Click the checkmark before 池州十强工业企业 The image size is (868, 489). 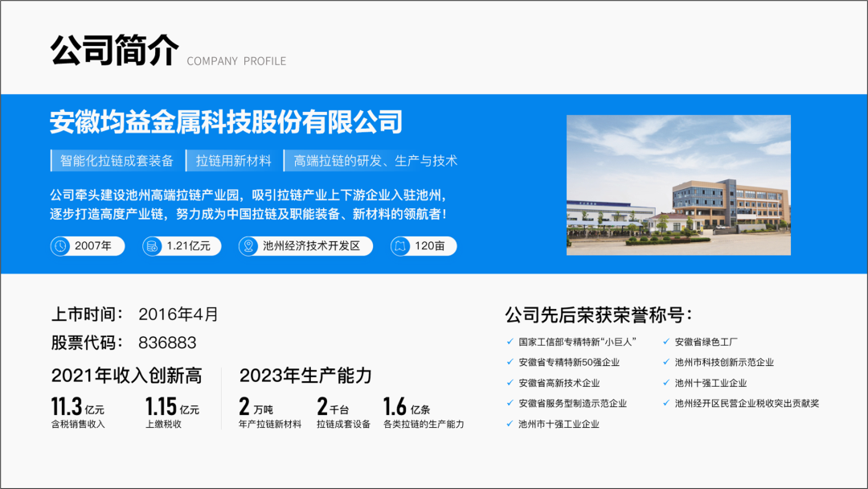click(666, 383)
